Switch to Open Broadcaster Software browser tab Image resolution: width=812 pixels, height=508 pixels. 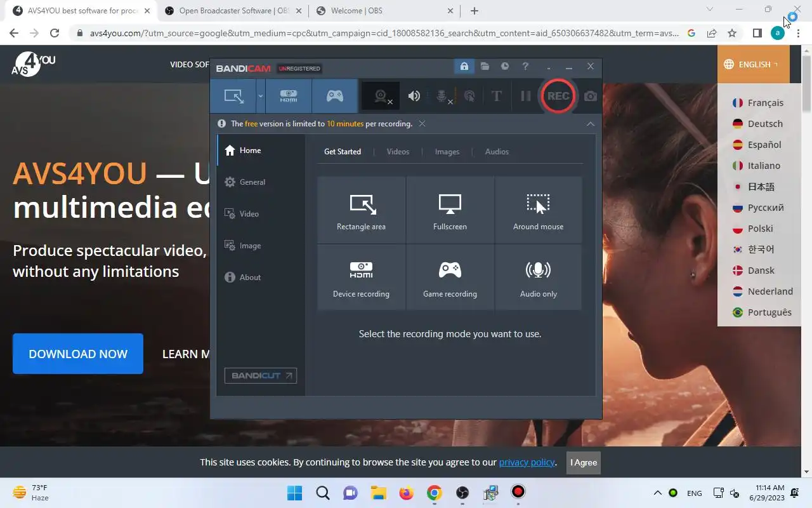[232, 11]
